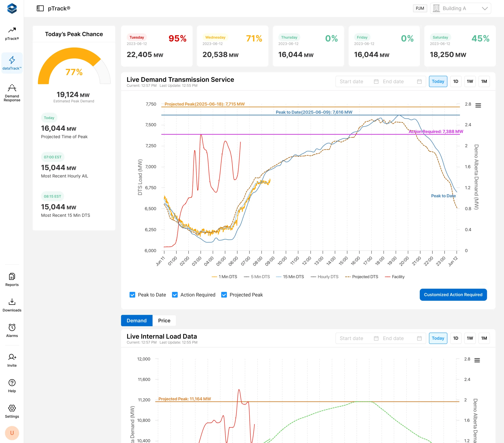This screenshot has width=504, height=443.
Task: Open Demand Response in the sidebar
Action: click(12, 93)
